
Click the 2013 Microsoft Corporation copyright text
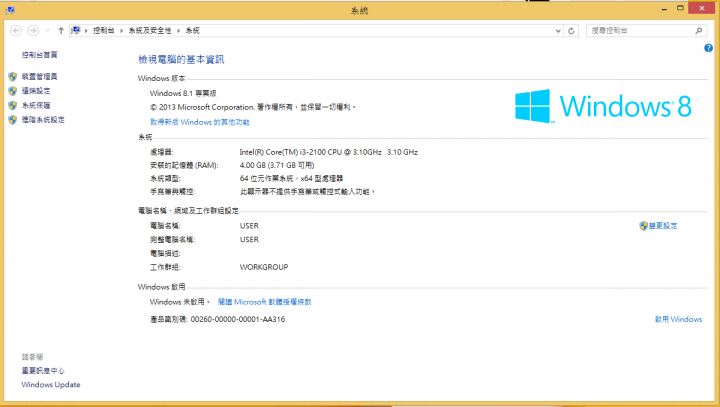point(253,107)
